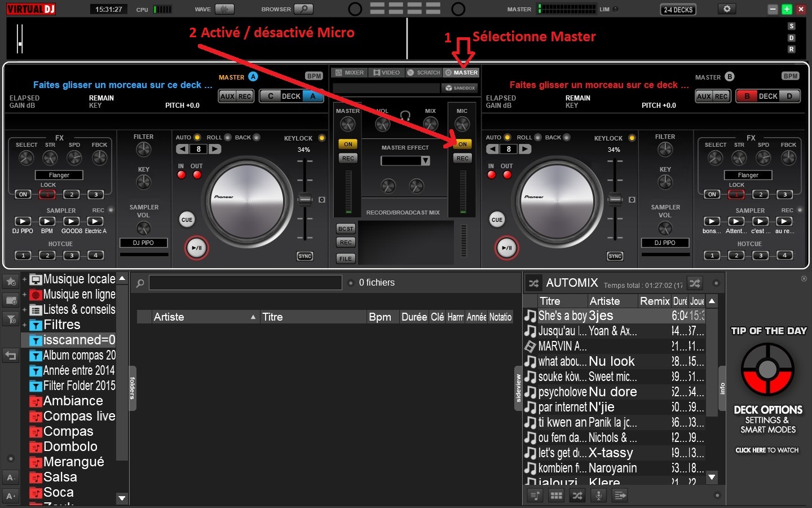The height and width of the screenshot is (508, 812).
Task: Play the GOOD8 sample on left deck
Action: point(71,221)
